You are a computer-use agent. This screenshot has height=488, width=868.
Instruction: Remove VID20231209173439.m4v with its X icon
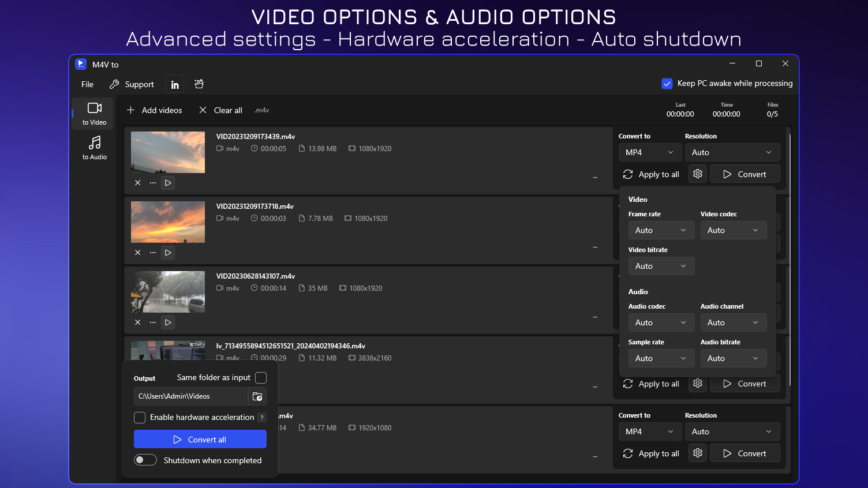click(138, 183)
